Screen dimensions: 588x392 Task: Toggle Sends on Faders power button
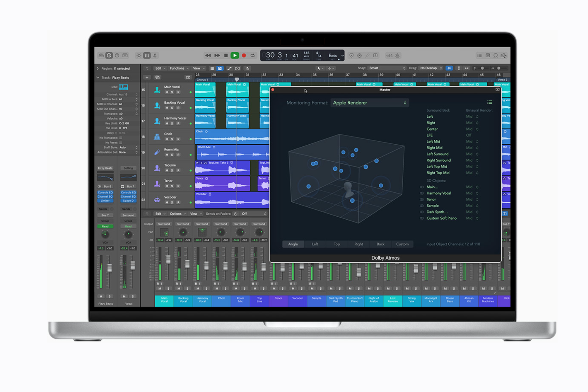click(236, 214)
